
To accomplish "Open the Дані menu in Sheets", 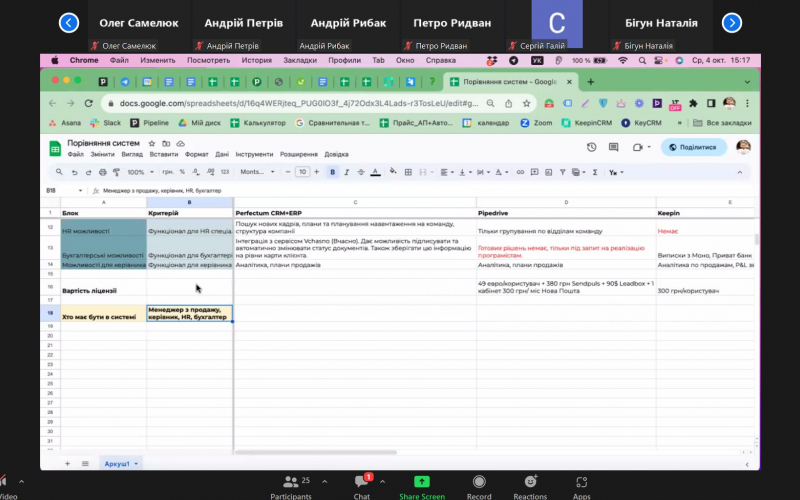I will [222, 154].
